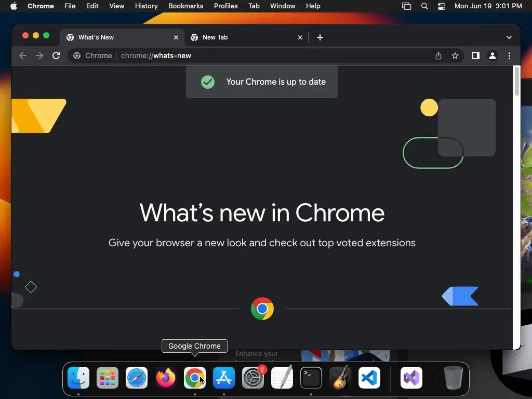The width and height of the screenshot is (532, 399).
Task: Open App Store from the Dock
Action: coord(224,378)
